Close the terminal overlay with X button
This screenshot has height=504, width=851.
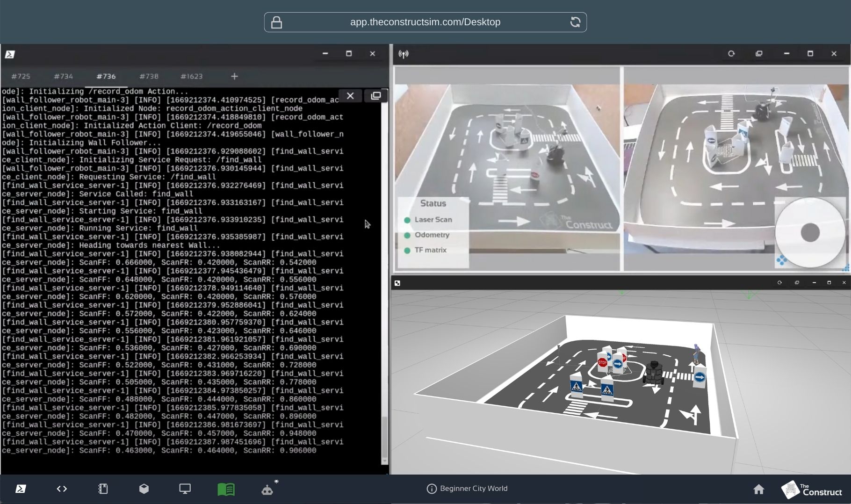(x=350, y=96)
